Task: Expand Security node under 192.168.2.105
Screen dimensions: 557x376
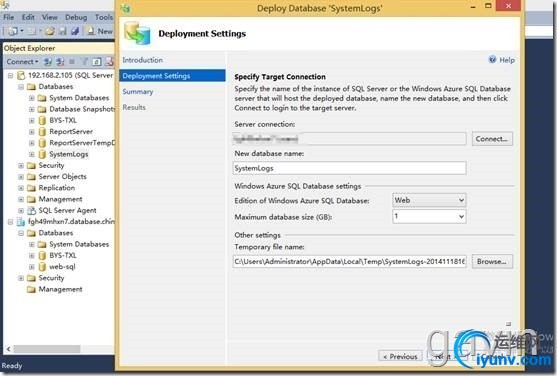Action: tap(21, 166)
